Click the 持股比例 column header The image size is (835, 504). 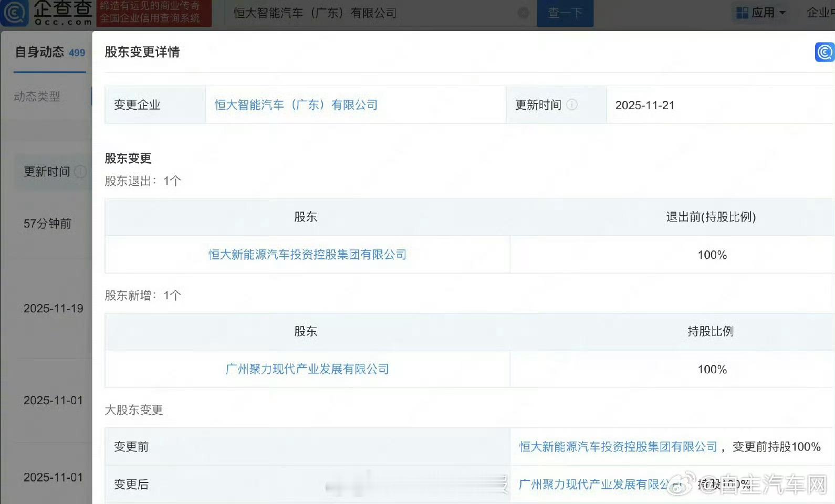coord(711,331)
